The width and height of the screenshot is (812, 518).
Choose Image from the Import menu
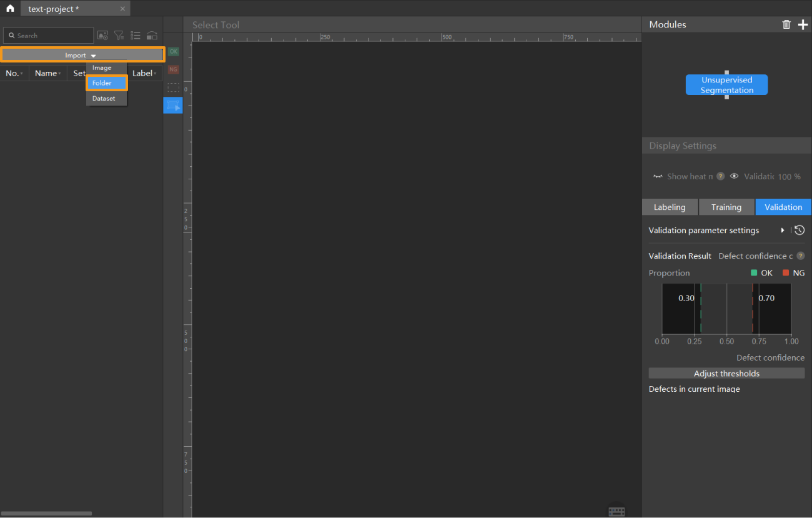click(106, 67)
